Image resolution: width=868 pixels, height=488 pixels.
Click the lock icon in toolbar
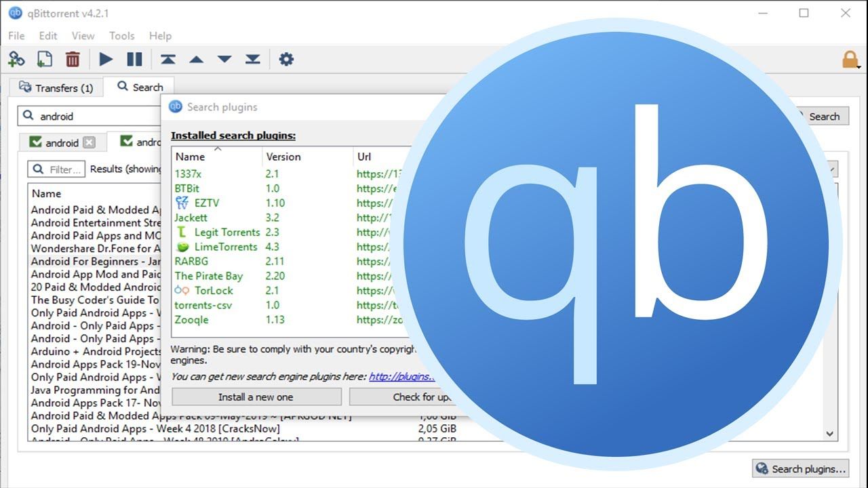850,60
